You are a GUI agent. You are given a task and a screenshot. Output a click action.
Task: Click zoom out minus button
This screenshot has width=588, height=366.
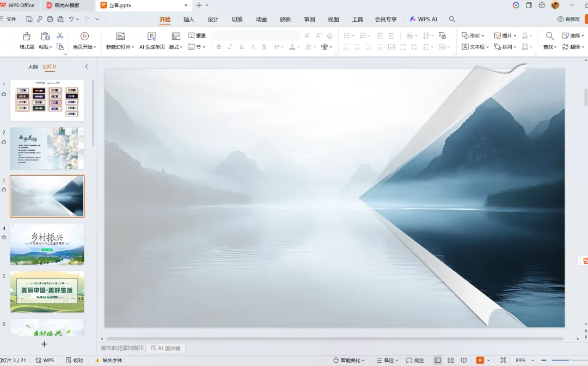click(x=544, y=360)
